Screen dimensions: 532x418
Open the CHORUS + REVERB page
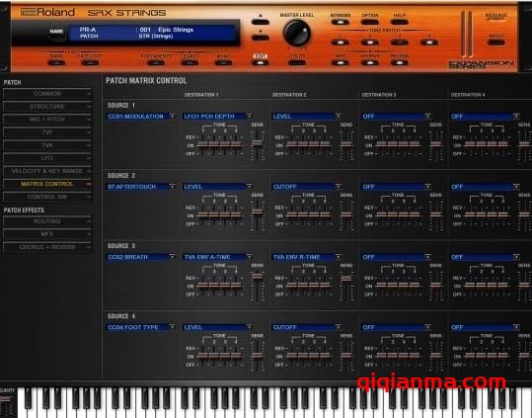pos(47,247)
